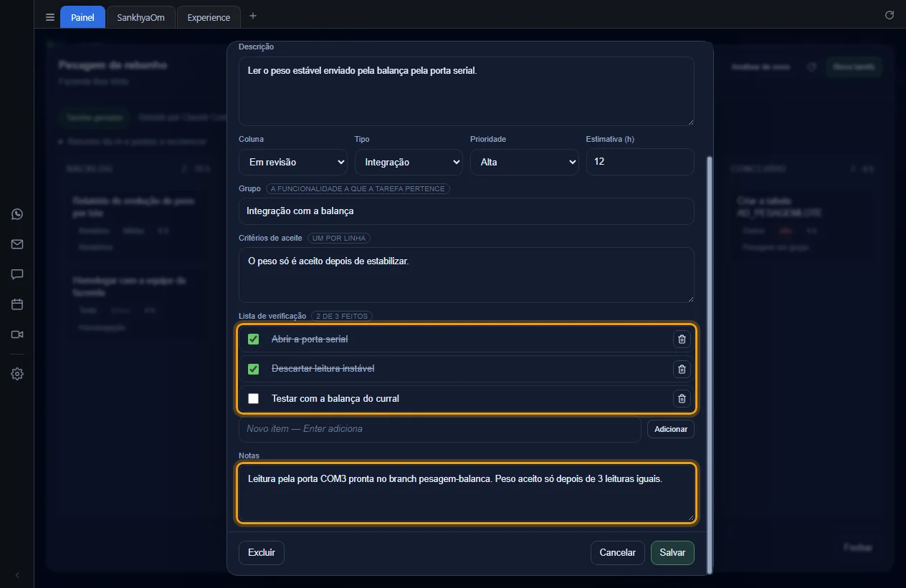
Task: Switch to the Experience tab
Action: pyautogui.click(x=209, y=17)
